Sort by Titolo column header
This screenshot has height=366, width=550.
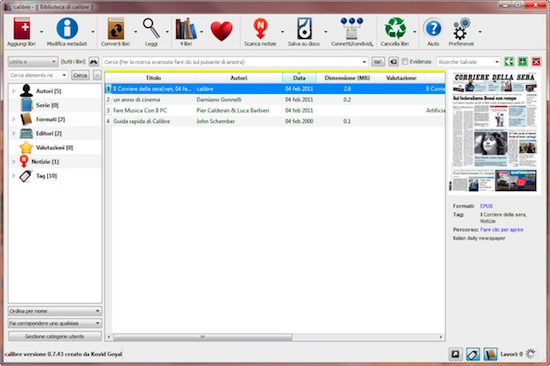point(153,78)
